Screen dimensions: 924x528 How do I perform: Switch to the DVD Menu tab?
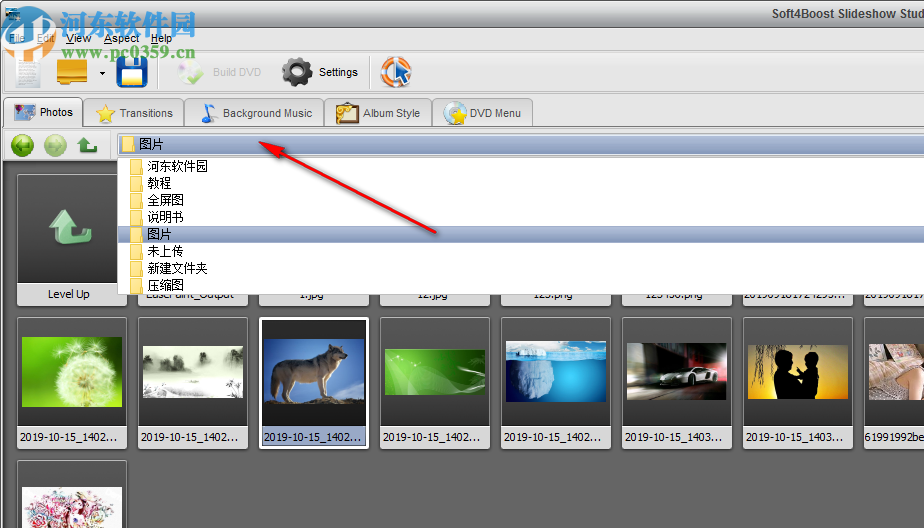coord(483,113)
